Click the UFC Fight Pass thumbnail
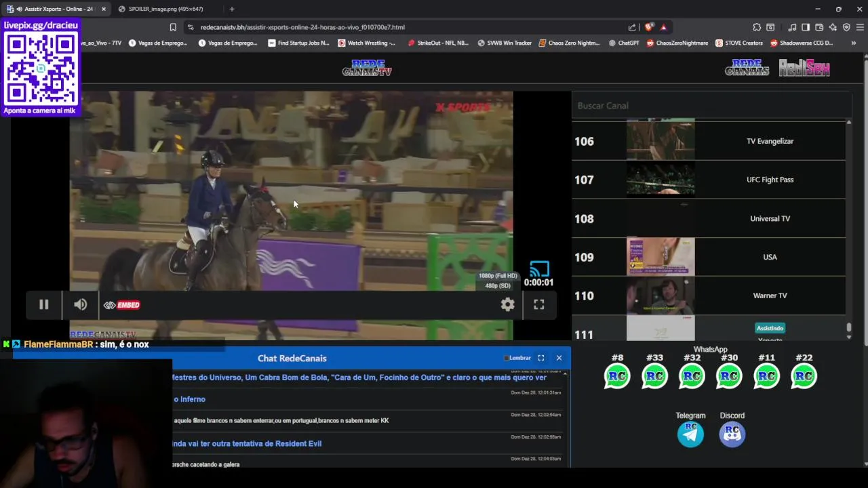868x488 pixels. click(660, 179)
